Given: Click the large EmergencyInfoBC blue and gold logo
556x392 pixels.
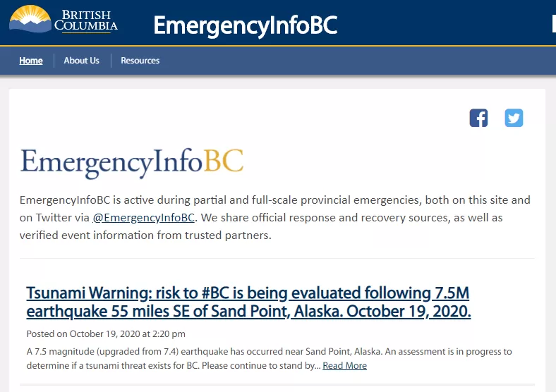Looking at the screenshot, I should click(131, 162).
